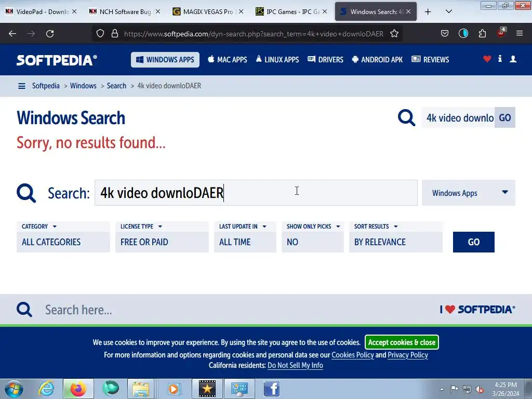The width and height of the screenshot is (532, 399).
Task: Click the site padlock security icon
Action: tap(115, 34)
